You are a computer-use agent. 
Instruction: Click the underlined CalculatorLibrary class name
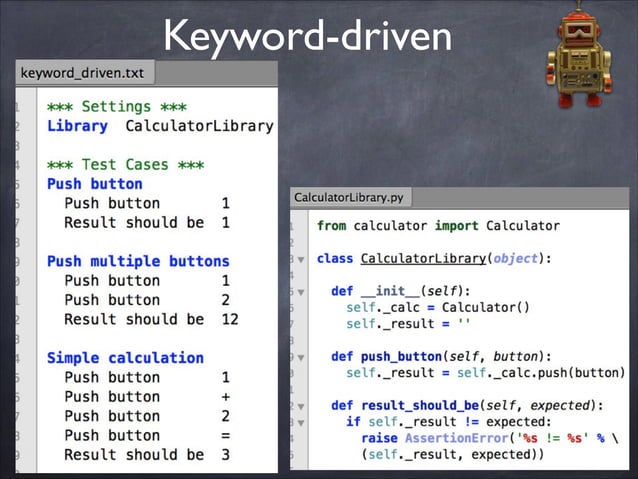[x=423, y=259]
